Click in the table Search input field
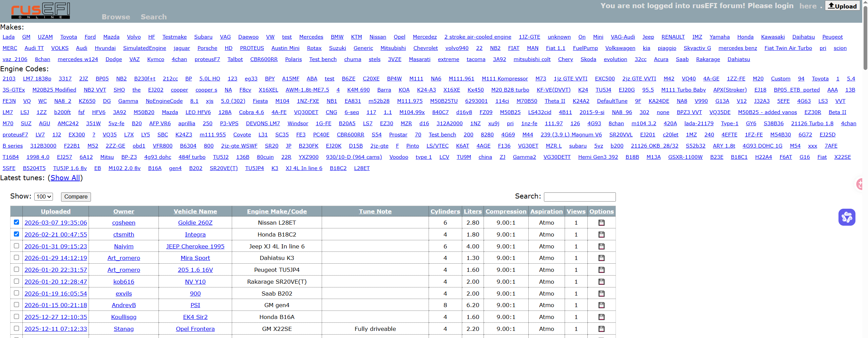The image size is (868, 338). [x=580, y=197]
